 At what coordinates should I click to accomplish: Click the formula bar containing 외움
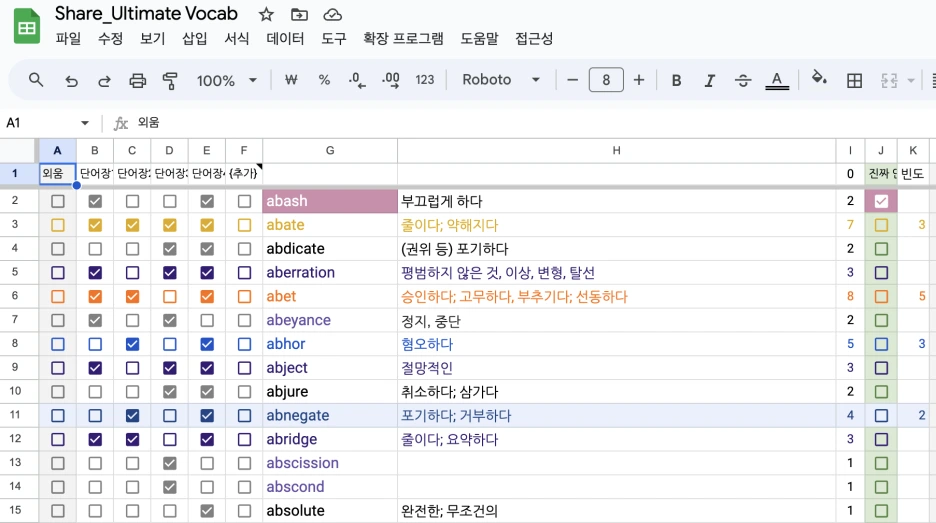(531, 123)
